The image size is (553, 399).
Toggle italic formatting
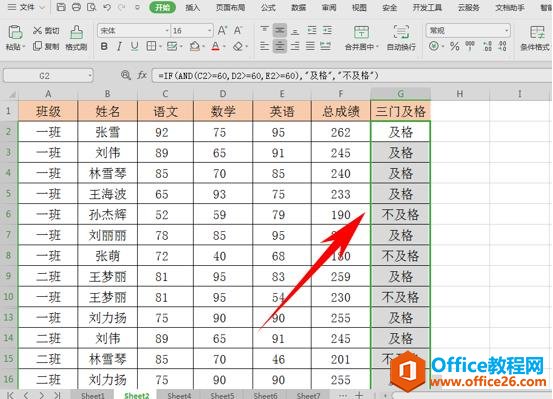click(x=119, y=46)
